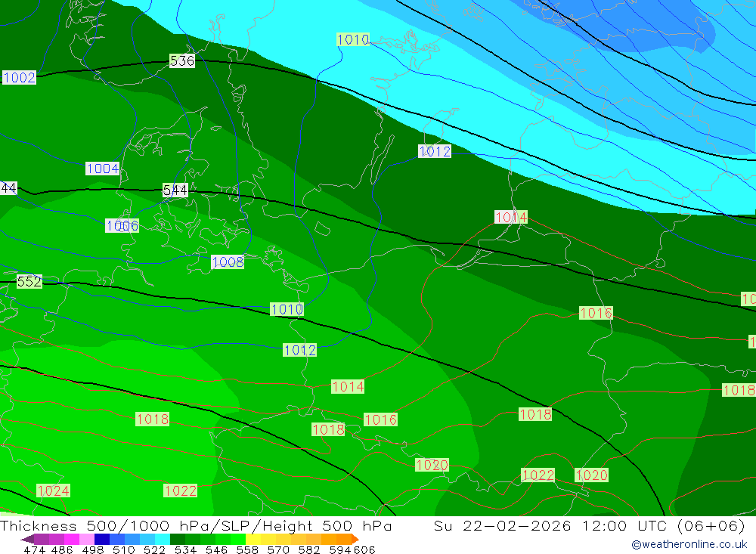
Task: Click the 594 legend value
Action: pos(340,550)
